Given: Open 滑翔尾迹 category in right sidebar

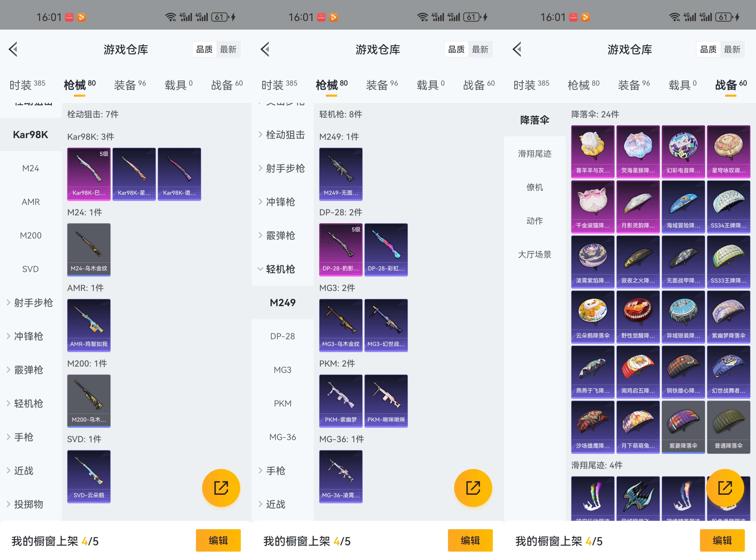Looking at the screenshot, I should point(535,154).
